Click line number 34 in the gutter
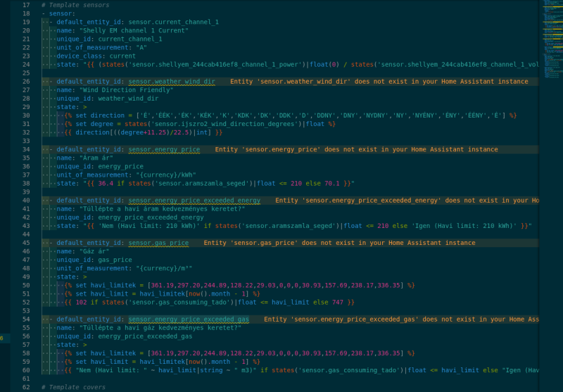The width and height of the screenshot is (563, 392). click(x=26, y=149)
